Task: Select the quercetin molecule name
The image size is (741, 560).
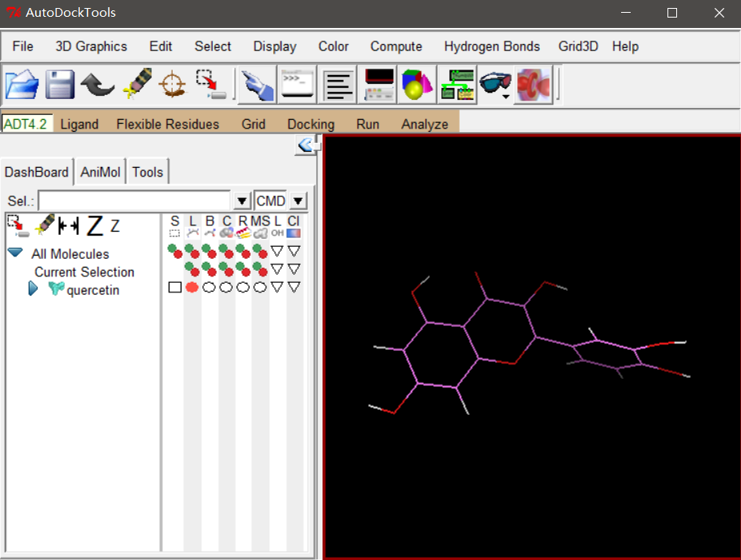Action: point(93,290)
